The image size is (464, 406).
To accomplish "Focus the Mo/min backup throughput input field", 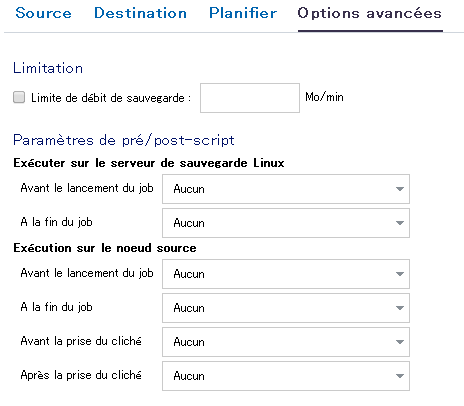I will tap(250, 98).
